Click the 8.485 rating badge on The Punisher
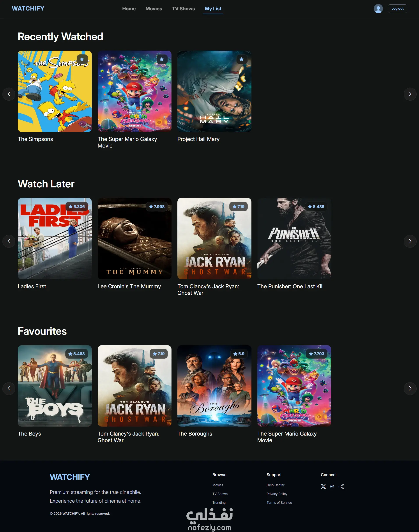This screenshot has width=419, height=532. (x=316, y=207)
